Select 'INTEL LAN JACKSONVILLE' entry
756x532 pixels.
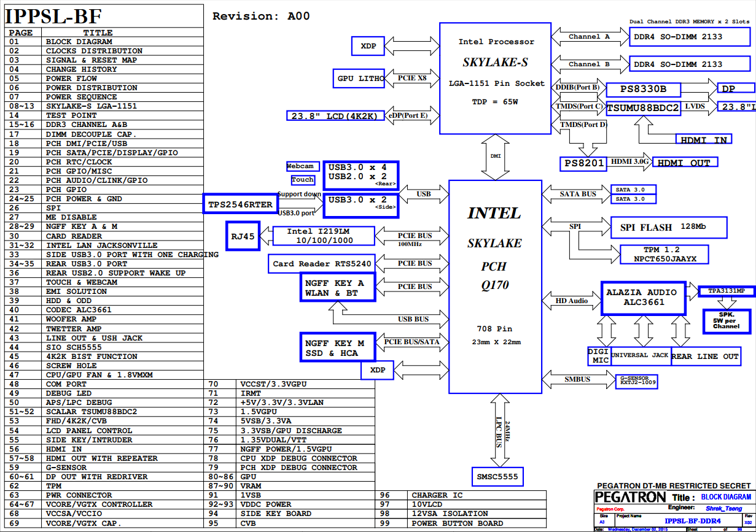104,245
